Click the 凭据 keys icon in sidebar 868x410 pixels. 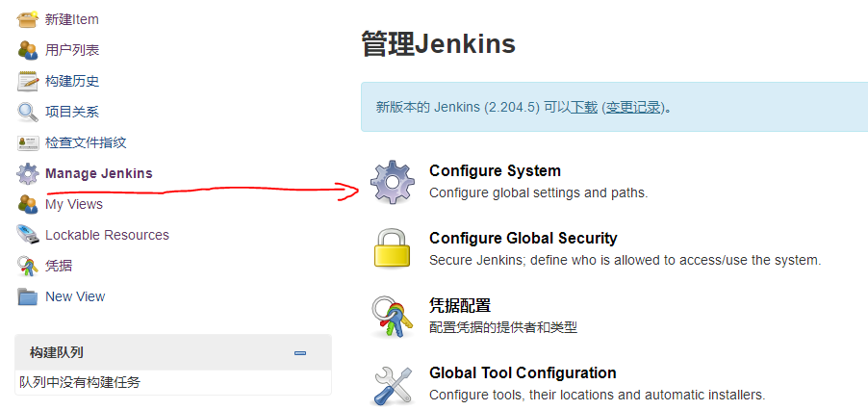[x=28, y=267]
